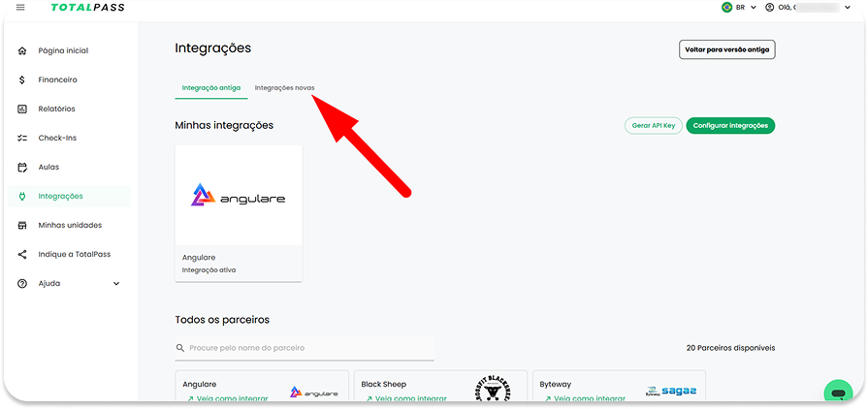868x409 pixels.
Task: Click the Check-Ins checklist icon
Action: [22, 139]
